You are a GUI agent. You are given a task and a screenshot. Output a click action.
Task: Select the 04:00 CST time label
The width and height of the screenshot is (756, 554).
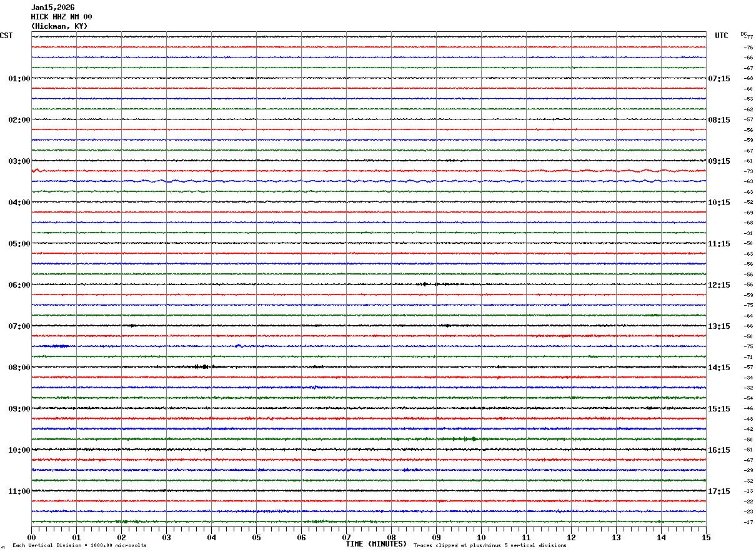pos(19,203)
